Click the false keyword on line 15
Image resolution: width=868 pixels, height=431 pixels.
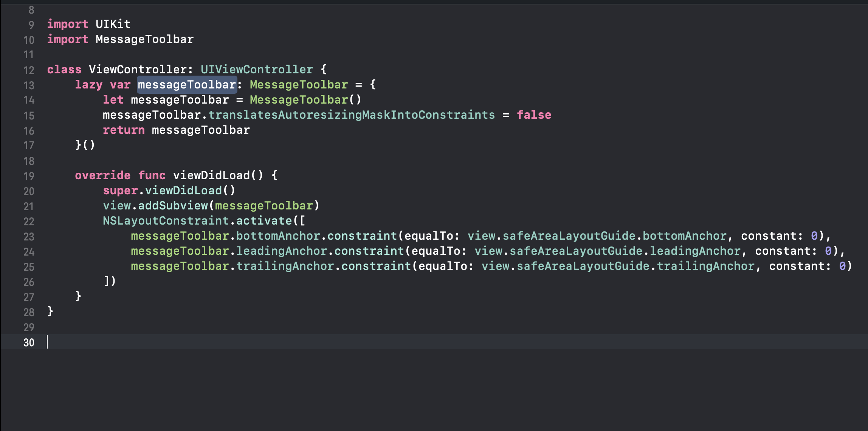[x=534, y=115]
